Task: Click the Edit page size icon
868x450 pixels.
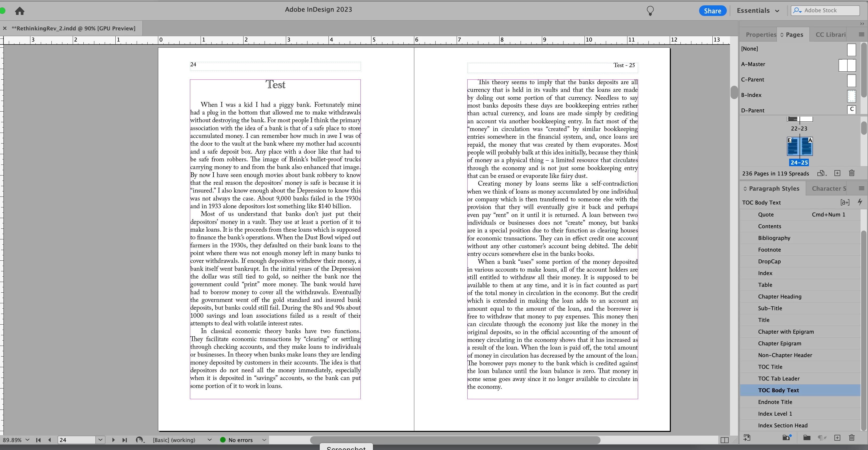Action: (x=821, y=173)
